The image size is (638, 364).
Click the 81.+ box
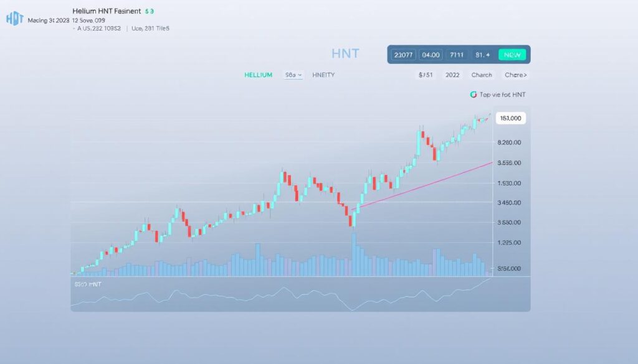pyautogui.click(x=483, y=55)
